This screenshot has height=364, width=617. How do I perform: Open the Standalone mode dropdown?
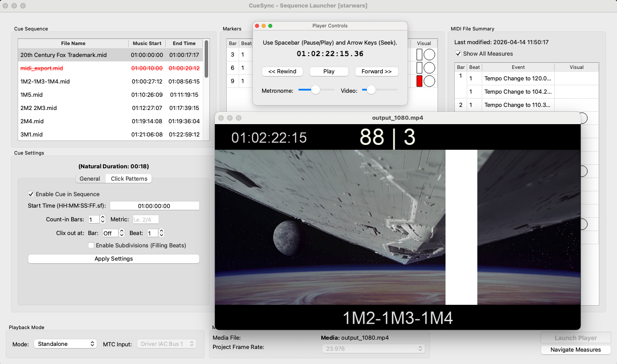[65, 344]
